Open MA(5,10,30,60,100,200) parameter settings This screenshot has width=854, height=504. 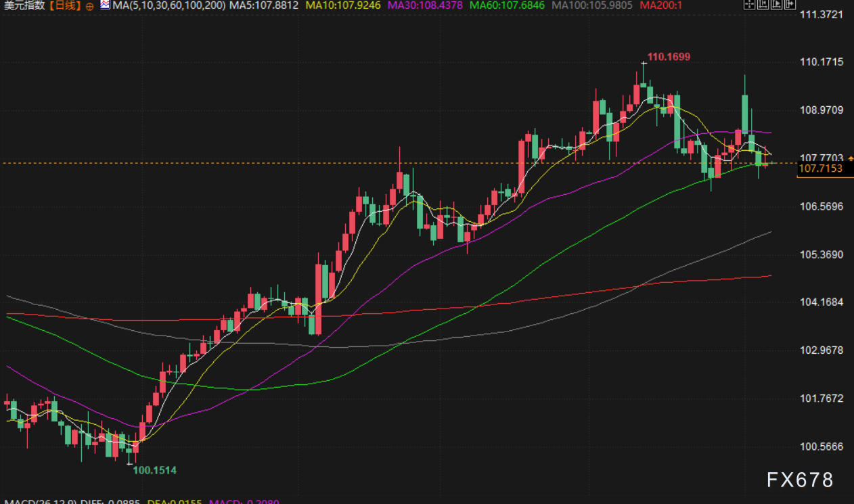pyautogui.click(x=169, y=5)
